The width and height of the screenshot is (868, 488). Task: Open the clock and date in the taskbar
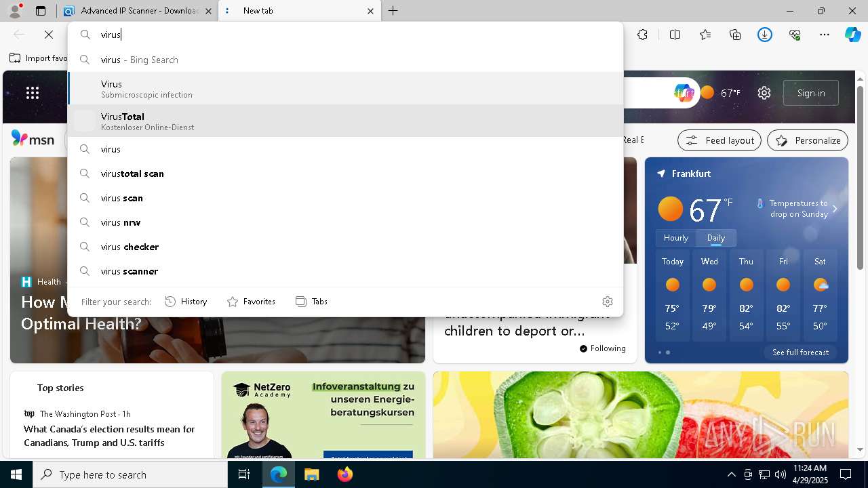(x=809, y=474)
